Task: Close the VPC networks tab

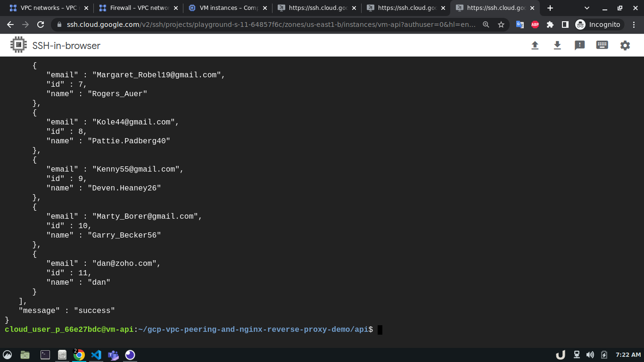Action: coord(86,8)
